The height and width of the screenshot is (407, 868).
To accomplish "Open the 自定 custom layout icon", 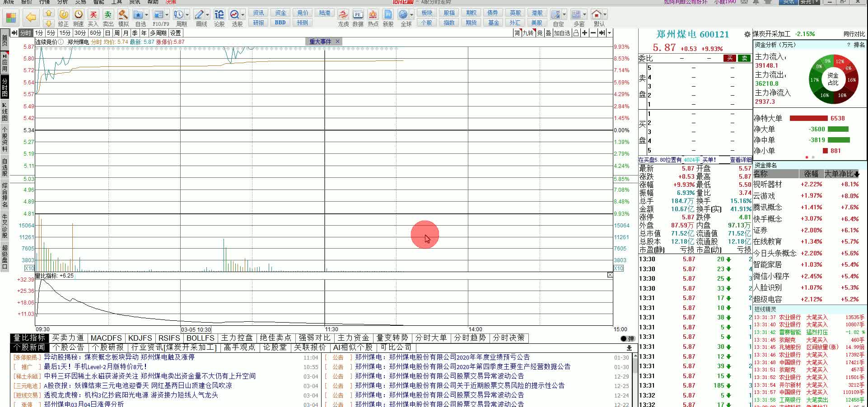I will (556, 15).
